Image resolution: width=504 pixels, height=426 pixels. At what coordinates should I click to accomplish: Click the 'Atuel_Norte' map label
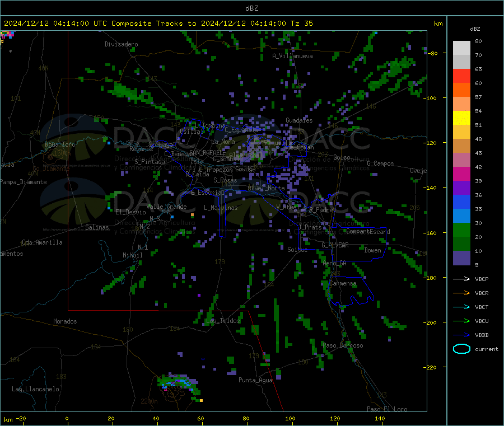point(266,188)
